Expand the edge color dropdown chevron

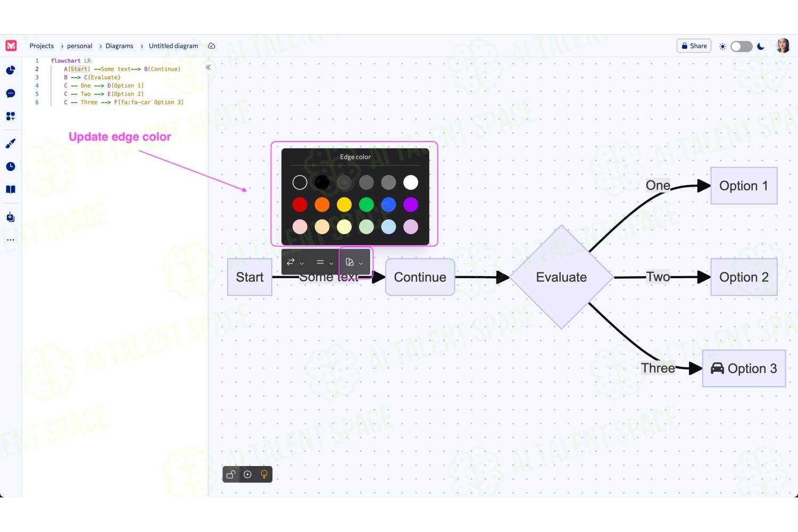361,263
